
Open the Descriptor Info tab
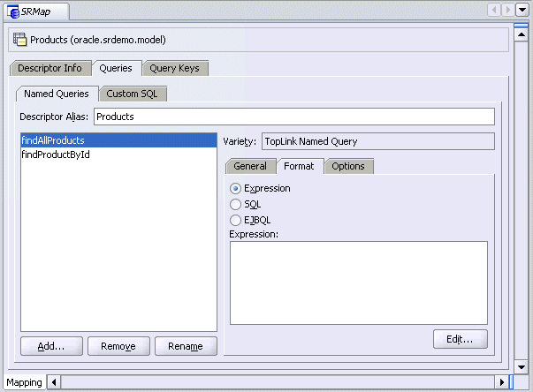tap(50, 68)
